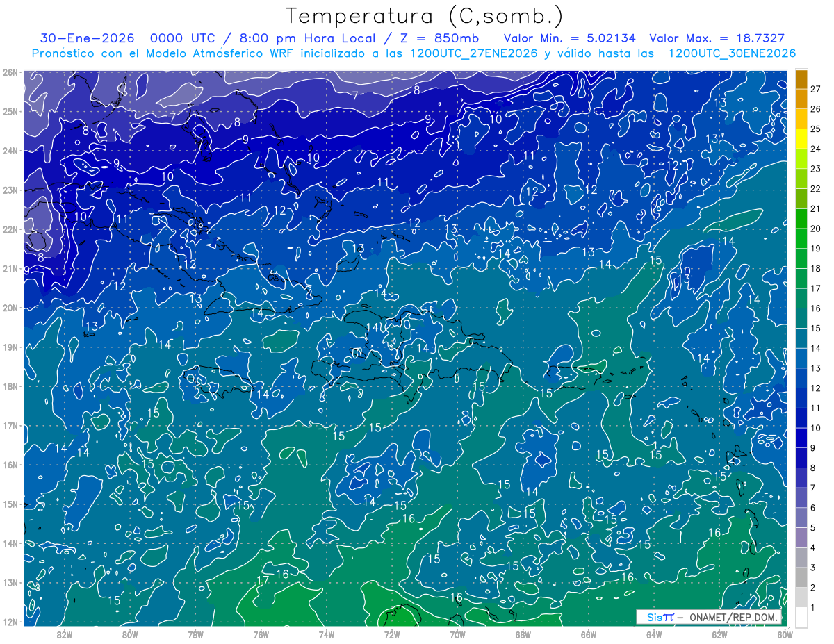
Task: Click the 'SisPI - ONAMET/REP.DOM.' credit label
Action: [709, 617]
